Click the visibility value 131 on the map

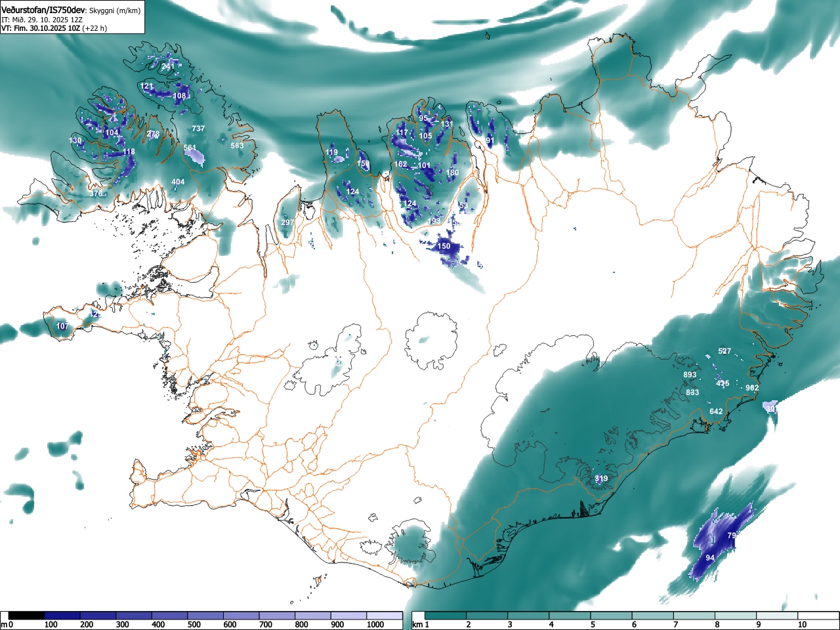click(447, 125)
